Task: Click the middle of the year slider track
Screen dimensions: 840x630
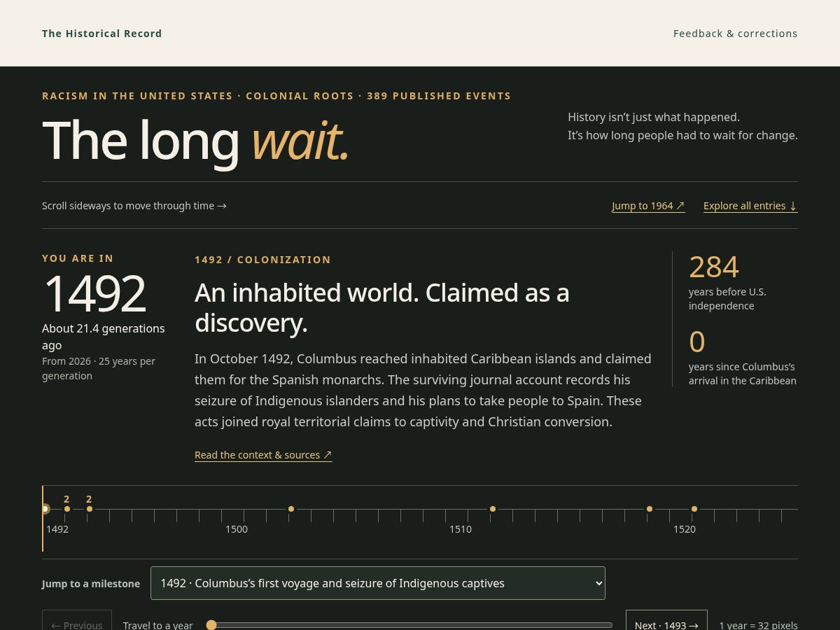Action: [409, 625]
